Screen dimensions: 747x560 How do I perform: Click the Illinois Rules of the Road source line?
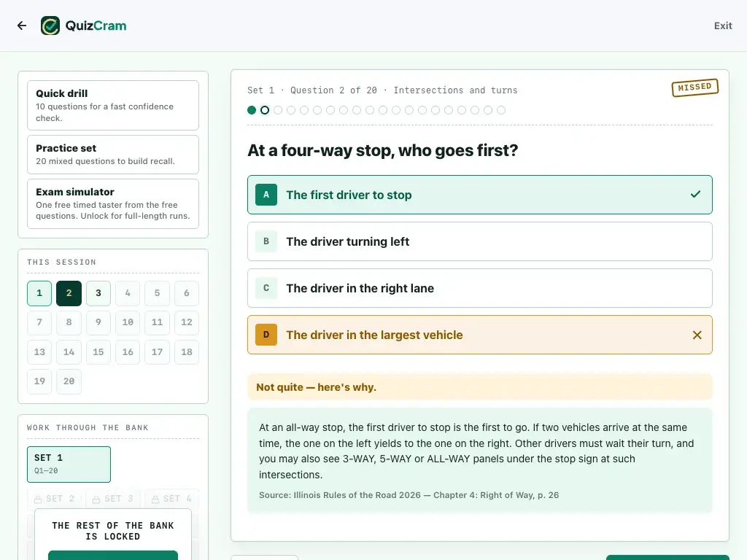tap(409, 495)
